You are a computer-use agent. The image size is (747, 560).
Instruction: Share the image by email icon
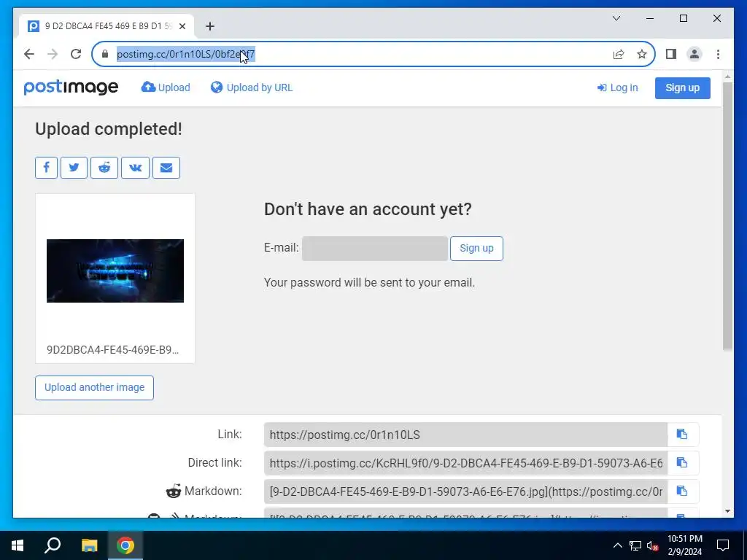tap(166, 168)
